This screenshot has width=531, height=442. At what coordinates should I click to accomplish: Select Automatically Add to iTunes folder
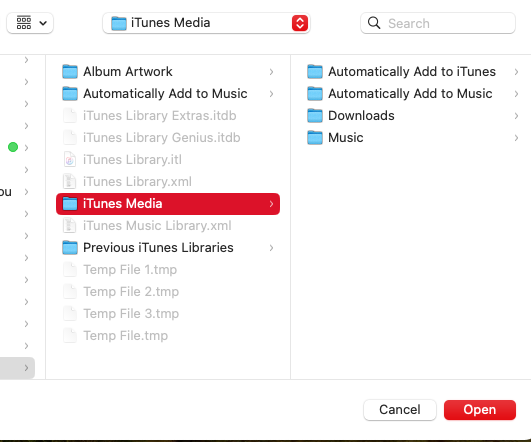click(412, 72)
